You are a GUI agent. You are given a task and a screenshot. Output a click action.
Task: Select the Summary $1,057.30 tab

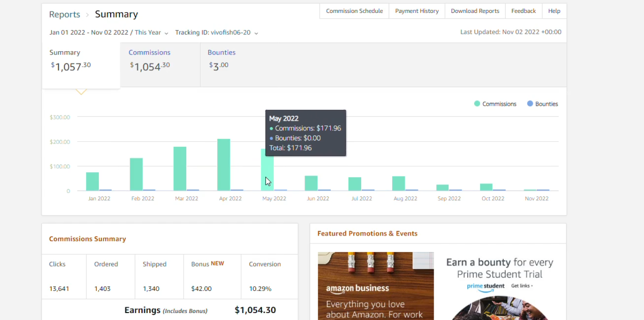81,66
